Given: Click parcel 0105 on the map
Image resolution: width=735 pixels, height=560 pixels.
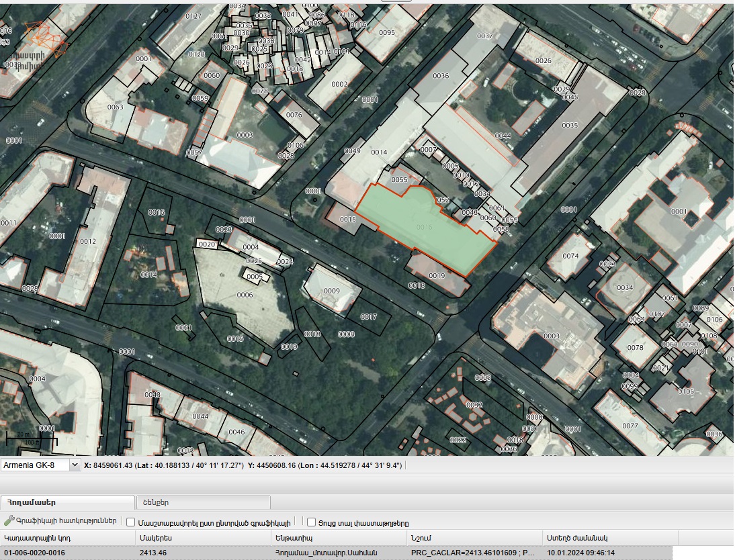Looking at the screenshot, I should 685,391.
